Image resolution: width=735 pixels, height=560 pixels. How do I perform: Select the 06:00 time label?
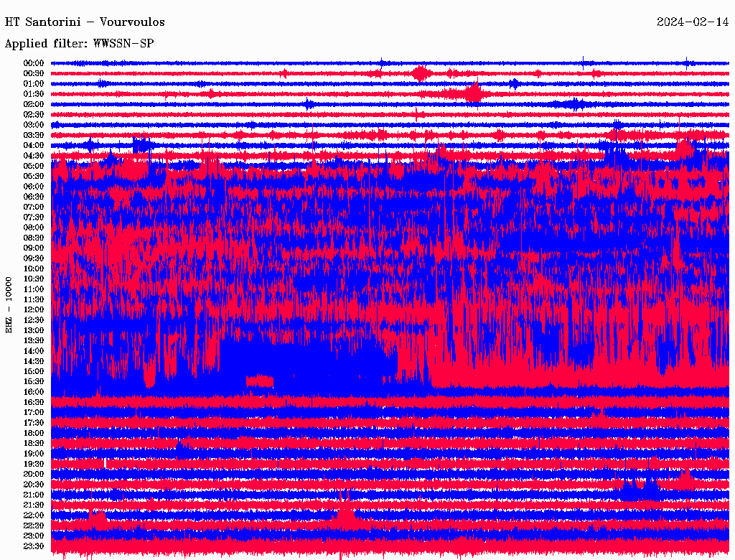pos(34,187)
